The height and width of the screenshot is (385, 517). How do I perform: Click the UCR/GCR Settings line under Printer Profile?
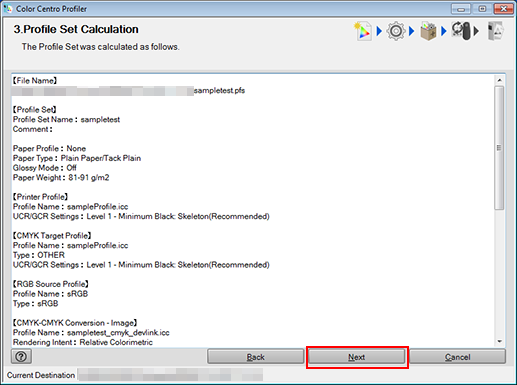click(141, 216)
